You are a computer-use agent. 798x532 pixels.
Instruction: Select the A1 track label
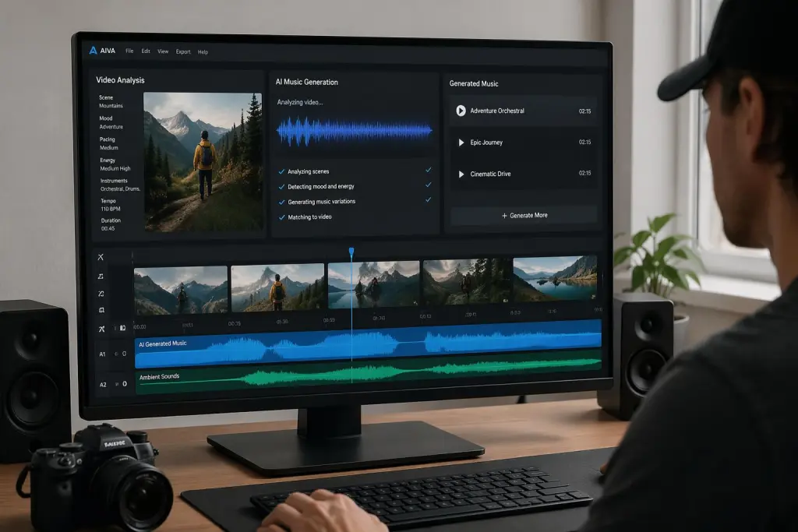102,354
